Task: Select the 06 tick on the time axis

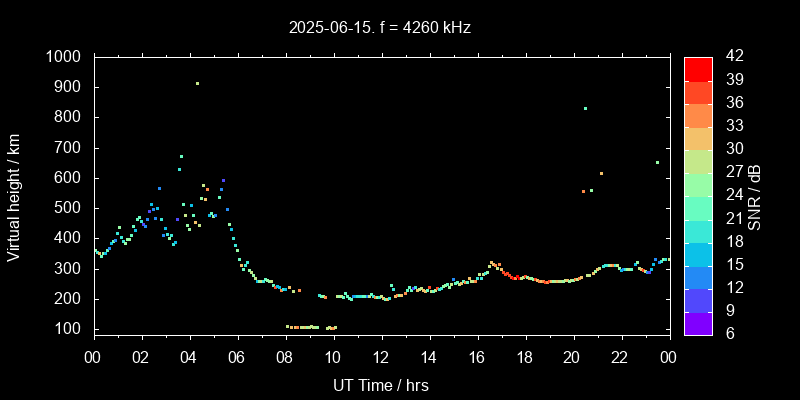Action: coord(237,357)
